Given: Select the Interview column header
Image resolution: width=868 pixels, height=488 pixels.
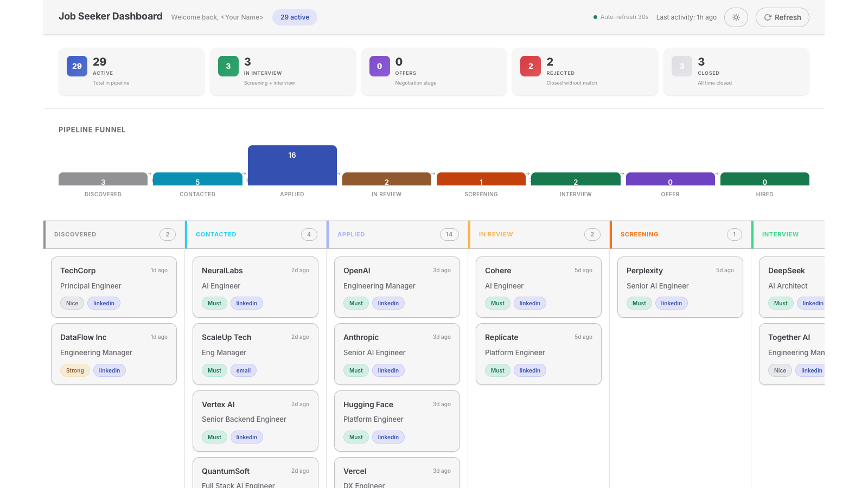Looking at the screenshot, I should coord(788,234).
